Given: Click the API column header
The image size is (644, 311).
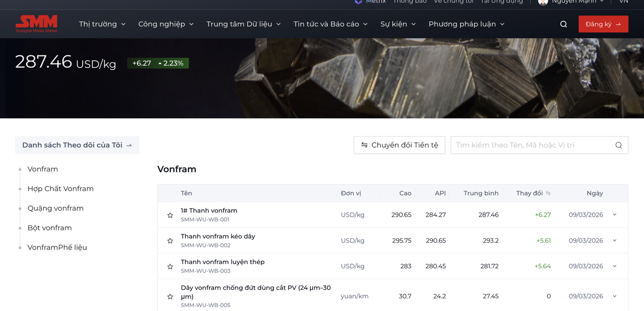Looking at the screenshot, I should coord(441,194).
